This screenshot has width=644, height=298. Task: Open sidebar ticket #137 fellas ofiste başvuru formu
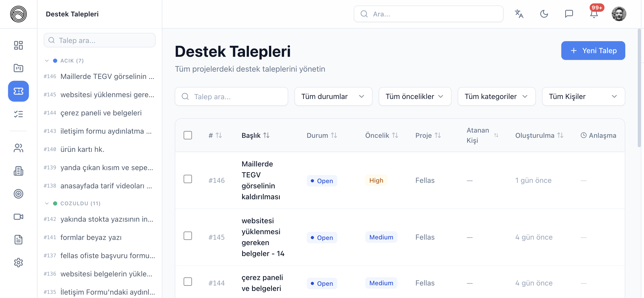pyautogui.click(x=99, y=256)
